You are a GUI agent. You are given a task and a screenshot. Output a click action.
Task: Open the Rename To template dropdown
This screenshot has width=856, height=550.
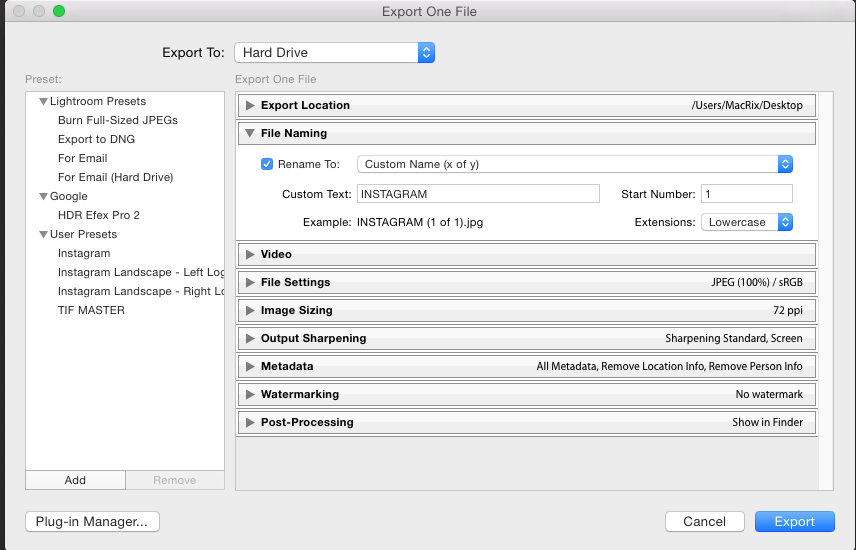click(x=575, y=164)
